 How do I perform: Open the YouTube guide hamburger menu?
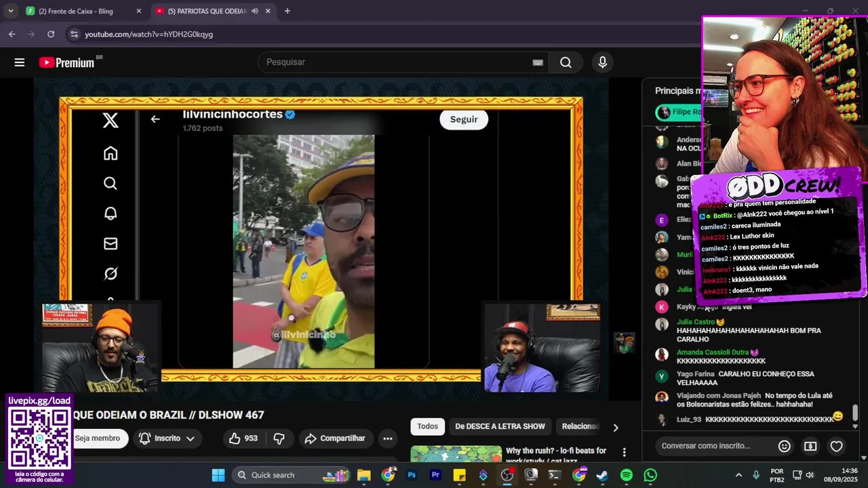coord(19,62)
